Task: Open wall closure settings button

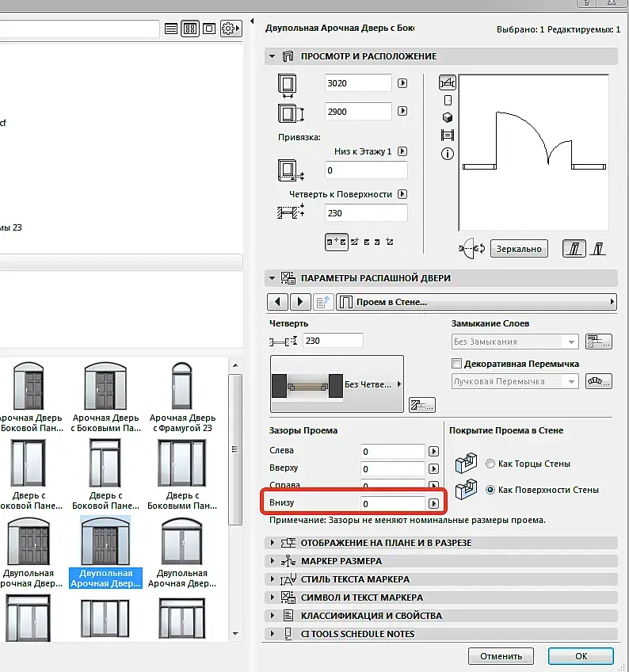Action: [x=599, y=342]
